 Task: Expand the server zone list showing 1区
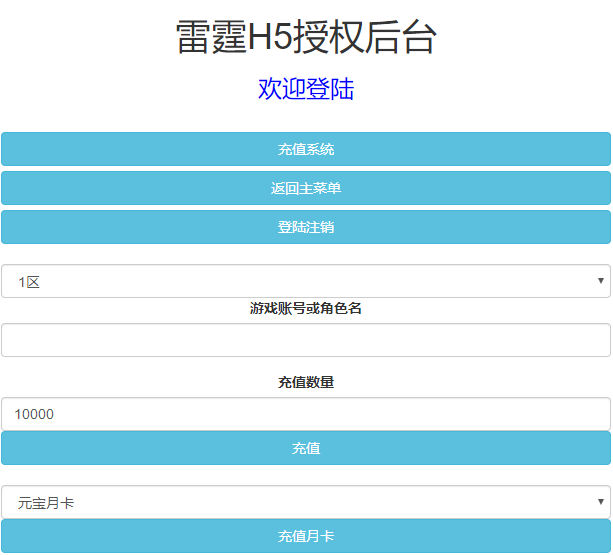point(305,281)
